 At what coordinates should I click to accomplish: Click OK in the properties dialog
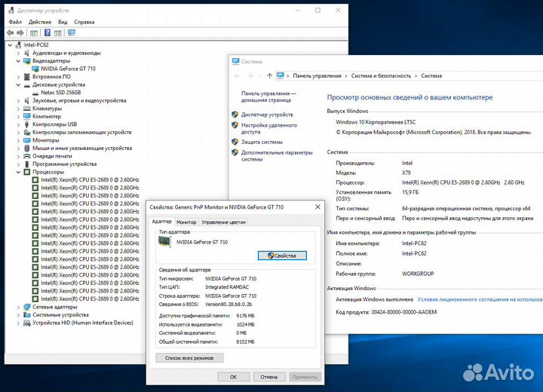tap(234, 377)
